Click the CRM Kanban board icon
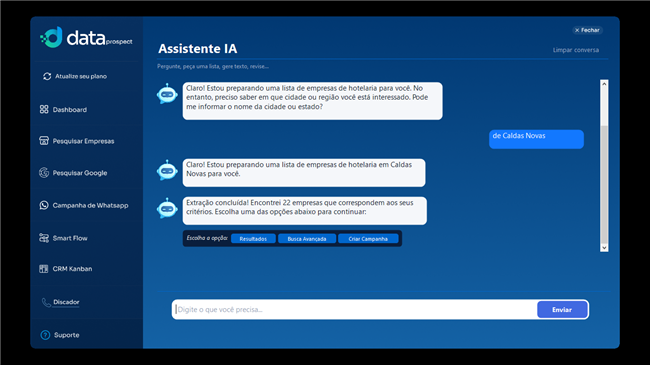The image size is (650, 365). [44, 269]
